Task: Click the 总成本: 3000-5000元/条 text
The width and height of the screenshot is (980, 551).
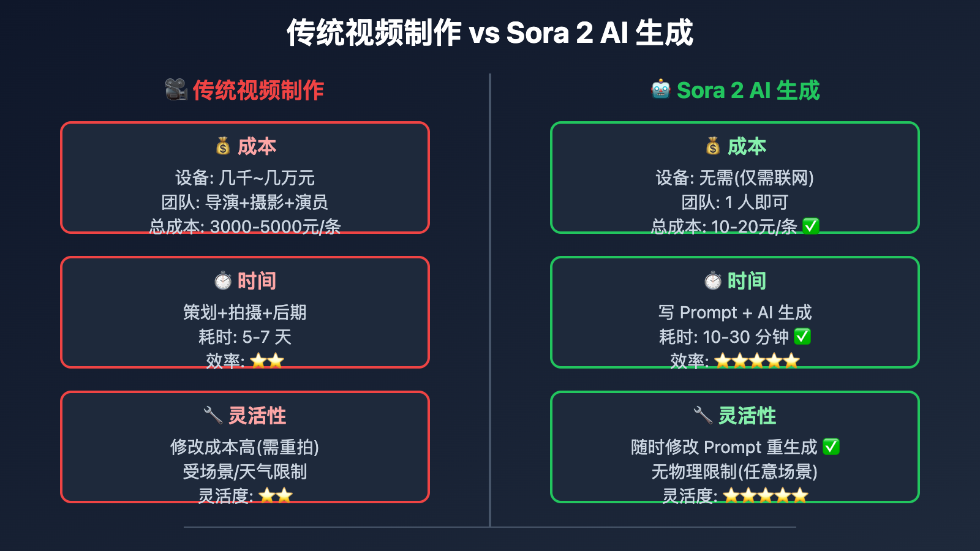Action: point(245,227)
